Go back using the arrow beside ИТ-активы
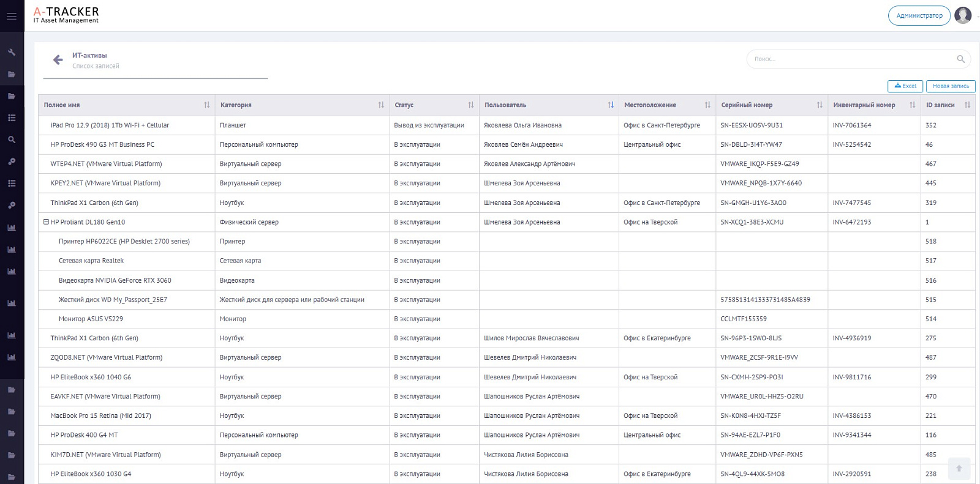 point(58,60)
